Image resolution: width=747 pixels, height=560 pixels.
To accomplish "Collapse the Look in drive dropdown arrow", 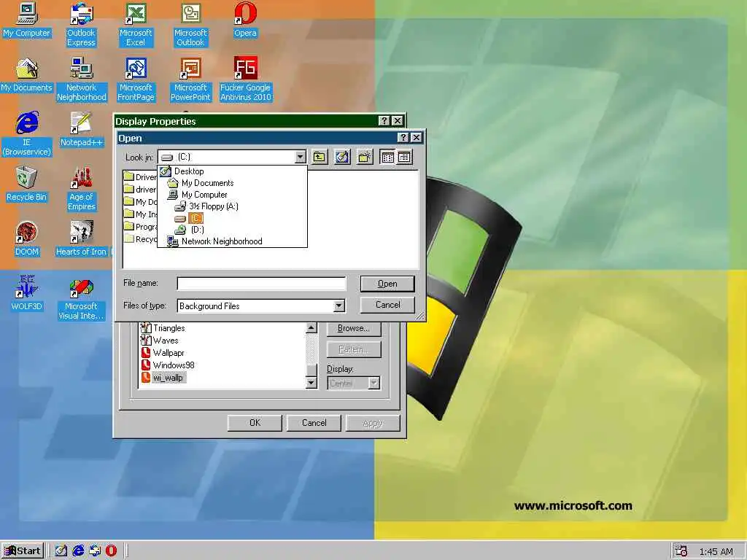I will (300, 157).
